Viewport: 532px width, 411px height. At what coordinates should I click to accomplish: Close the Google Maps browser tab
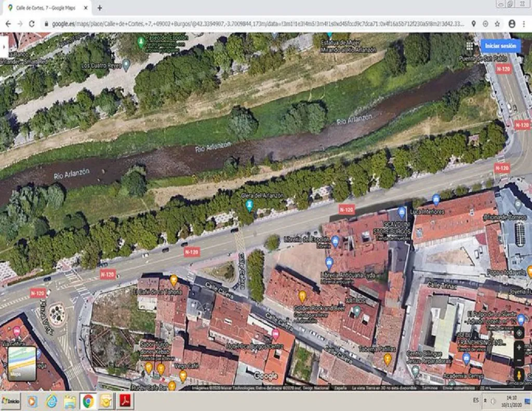(86, 8)
